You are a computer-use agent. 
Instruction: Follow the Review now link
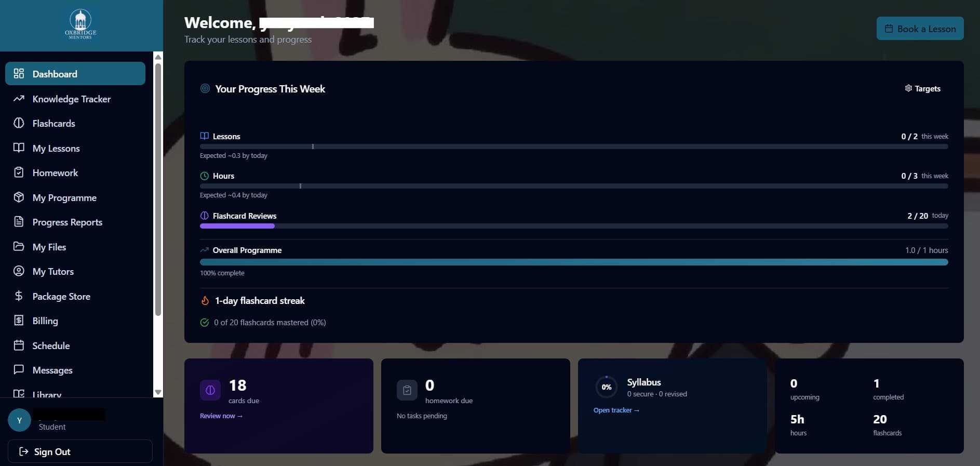(221, 416)
